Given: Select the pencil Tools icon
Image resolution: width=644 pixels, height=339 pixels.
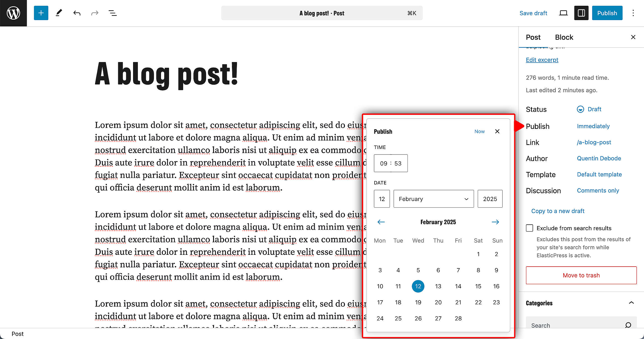Looking at the screenshot, I should coord(59,13).
